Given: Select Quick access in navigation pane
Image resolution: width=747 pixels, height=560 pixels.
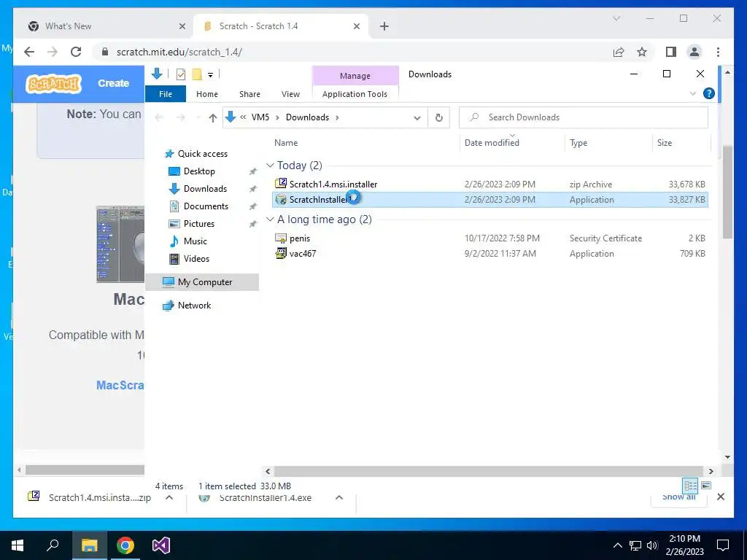Looking at the screenshot, I should point(203,154).
